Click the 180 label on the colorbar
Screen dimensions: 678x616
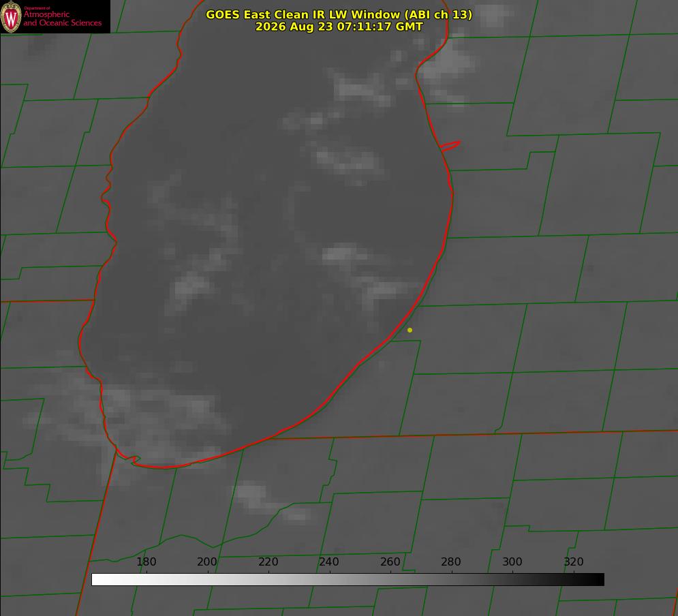click(146, 561)
